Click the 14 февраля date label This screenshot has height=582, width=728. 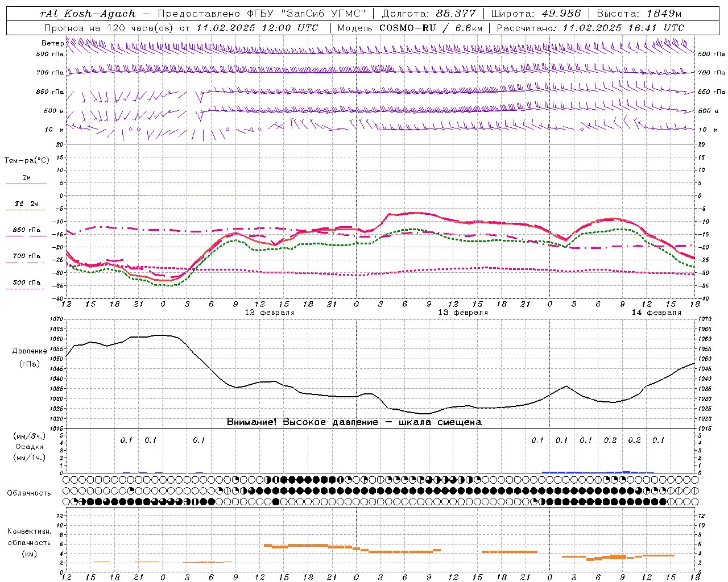pyautogui.click(x=656, y=313)
